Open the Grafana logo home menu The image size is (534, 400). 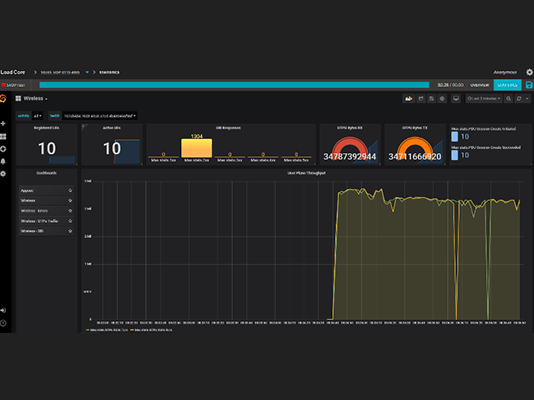tap(3, 99)
